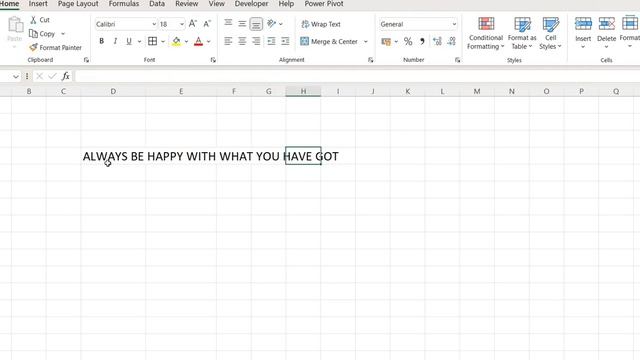
Task: Select Middle Align
Action: [x=242, y=24]
